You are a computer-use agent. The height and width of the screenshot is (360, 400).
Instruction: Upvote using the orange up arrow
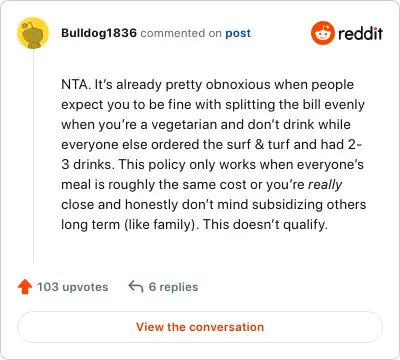25,287
